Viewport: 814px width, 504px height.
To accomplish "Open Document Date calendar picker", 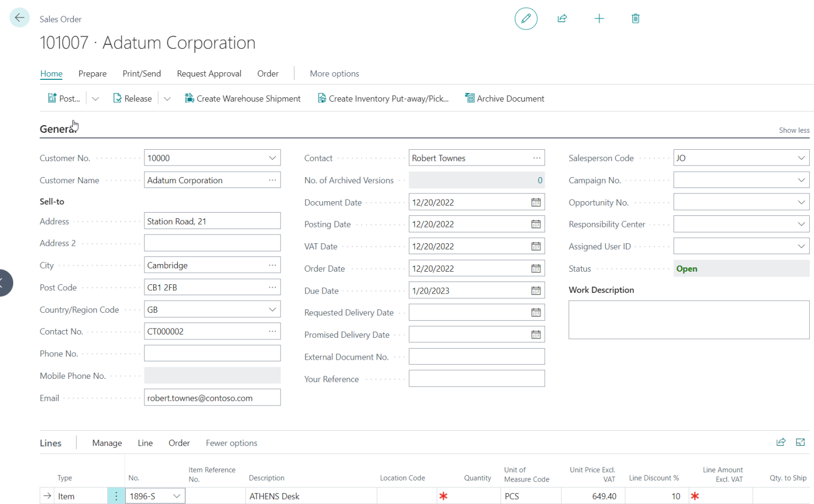I will (536, 202).
